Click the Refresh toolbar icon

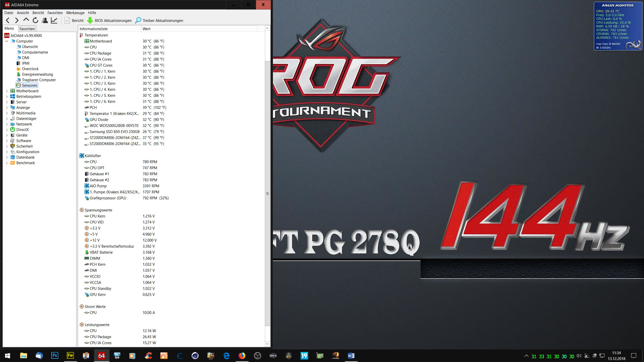pyautogui.click(x=35, y=20)
